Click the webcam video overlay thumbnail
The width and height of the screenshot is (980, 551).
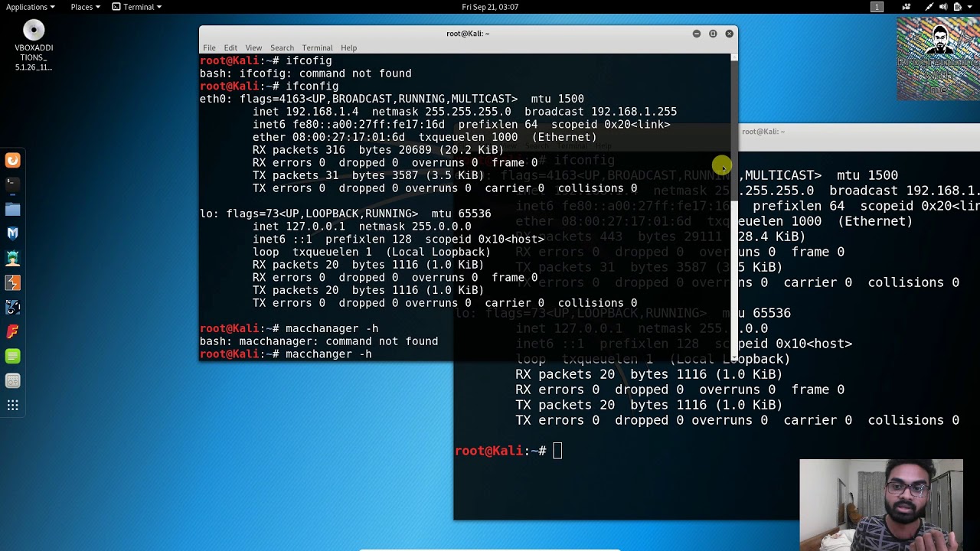coord(881,505)
